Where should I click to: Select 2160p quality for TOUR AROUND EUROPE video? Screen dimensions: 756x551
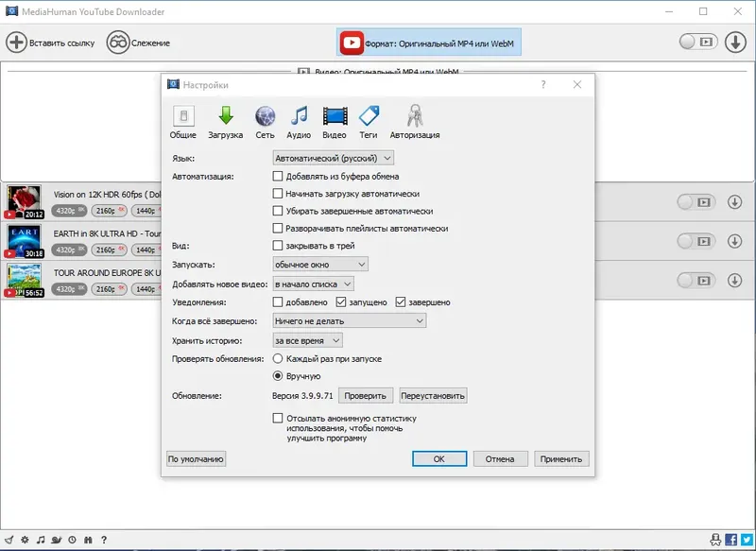pos(109,289)
